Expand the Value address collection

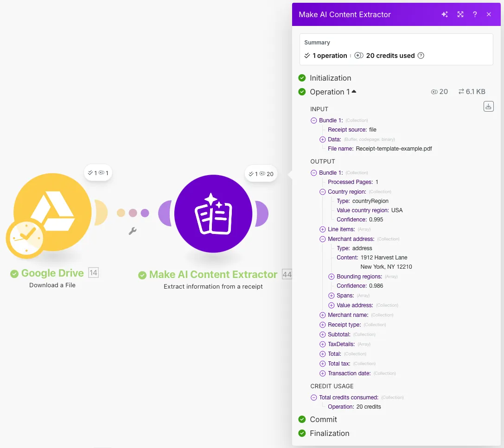pyautogui.click(x=331, y=305)
